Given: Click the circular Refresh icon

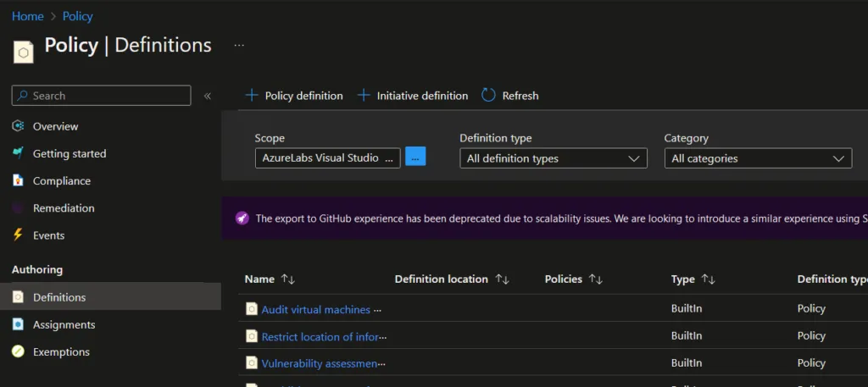Looking at the screenshot, I should point(488,95).
